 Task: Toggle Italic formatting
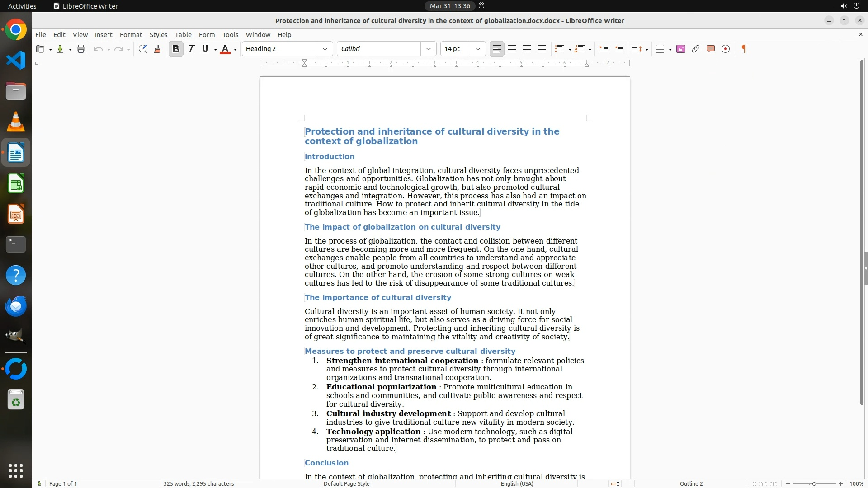[191, 49]
